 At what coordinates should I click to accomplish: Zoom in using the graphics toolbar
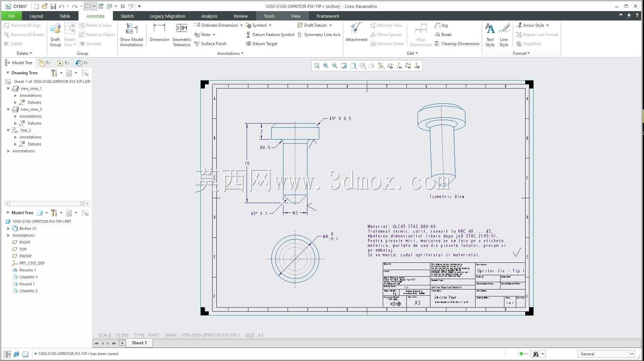point(326,66)
